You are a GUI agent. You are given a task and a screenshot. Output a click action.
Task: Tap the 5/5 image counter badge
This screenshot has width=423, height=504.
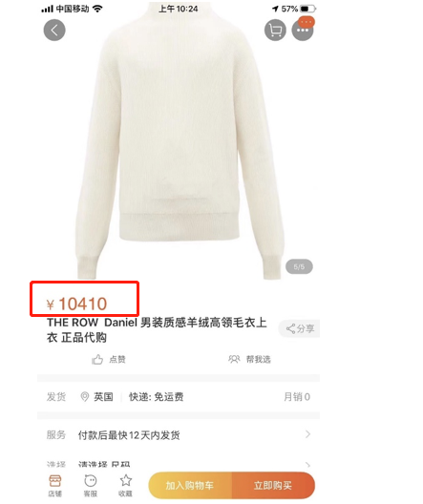coord(299,266)
